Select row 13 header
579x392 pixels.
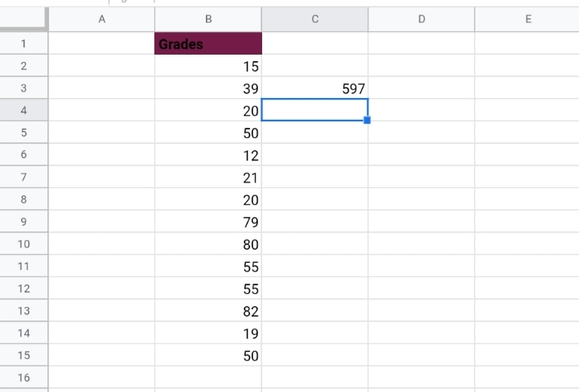pos(23,311)
